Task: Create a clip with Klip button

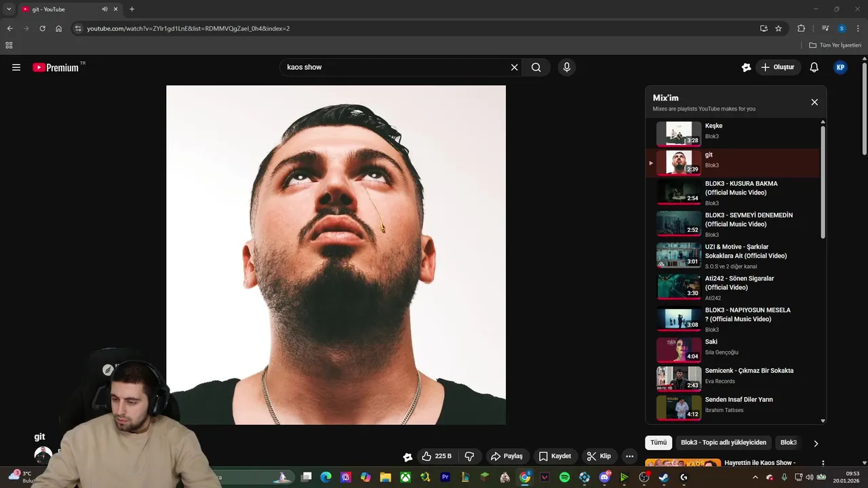Action: pyautogui.click(x=599, y=456)
